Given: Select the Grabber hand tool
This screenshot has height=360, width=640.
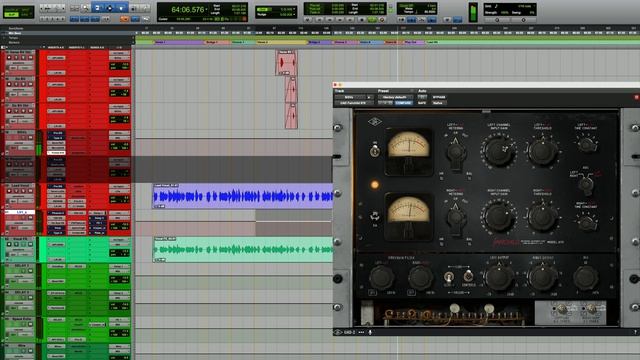Looking at the screenshot, I should (121, 8).
